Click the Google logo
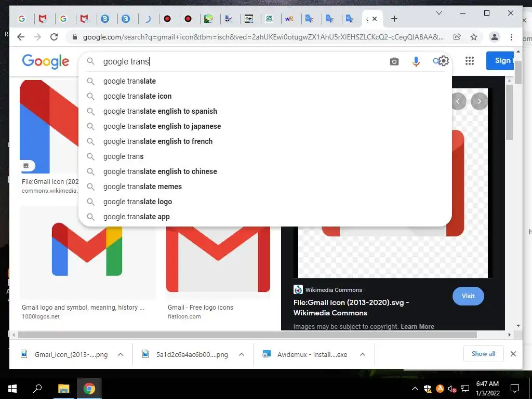Screen dimensions: 532x399 pos(46,61)
